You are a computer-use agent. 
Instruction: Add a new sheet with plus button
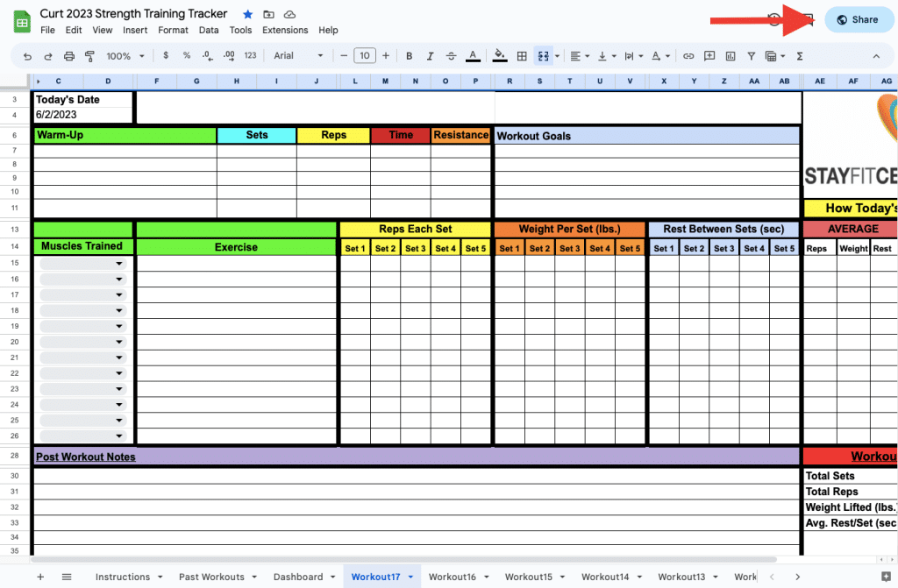click(40, 577)
